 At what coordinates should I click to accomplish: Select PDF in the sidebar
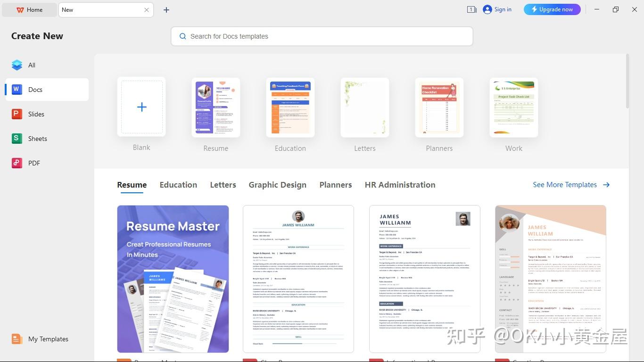33,163
